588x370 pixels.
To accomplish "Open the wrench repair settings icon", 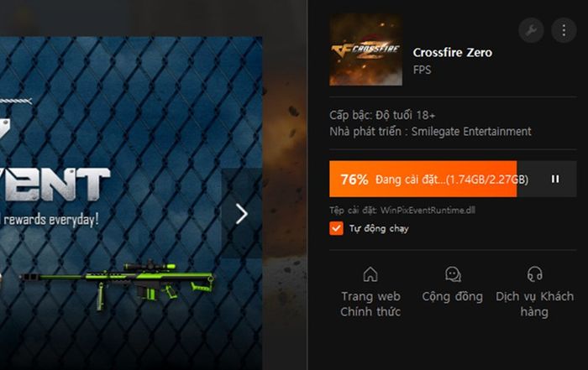I will (x=531, y=30).
